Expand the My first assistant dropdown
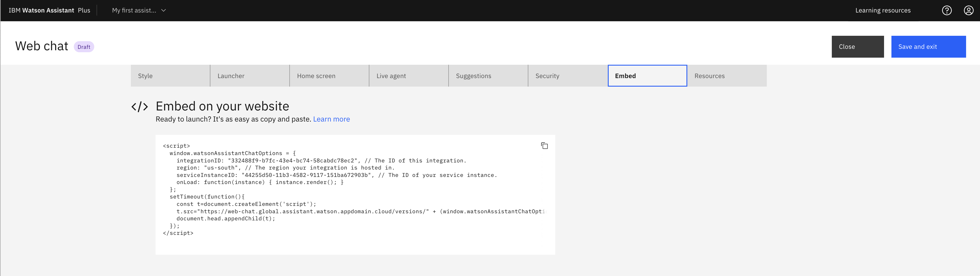The image size is (980, 276). [x=139, y=10]
